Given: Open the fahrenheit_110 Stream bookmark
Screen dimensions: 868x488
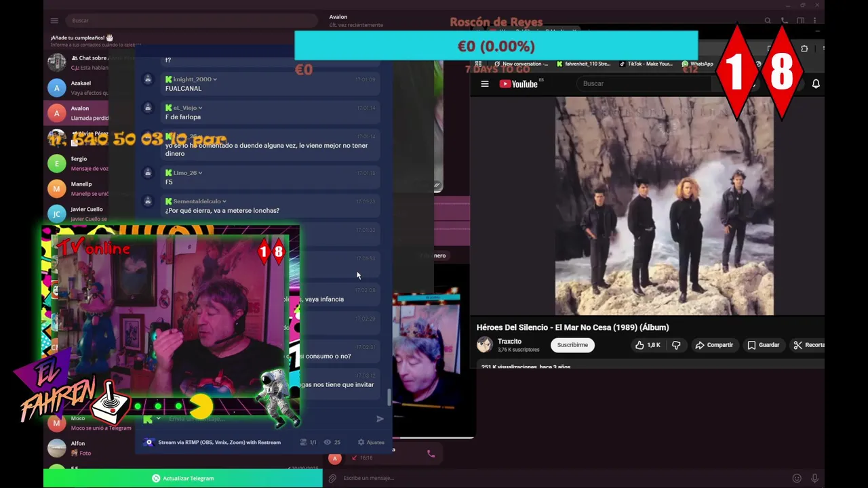Looking at the screenshot, I should (x=583, y=64).
